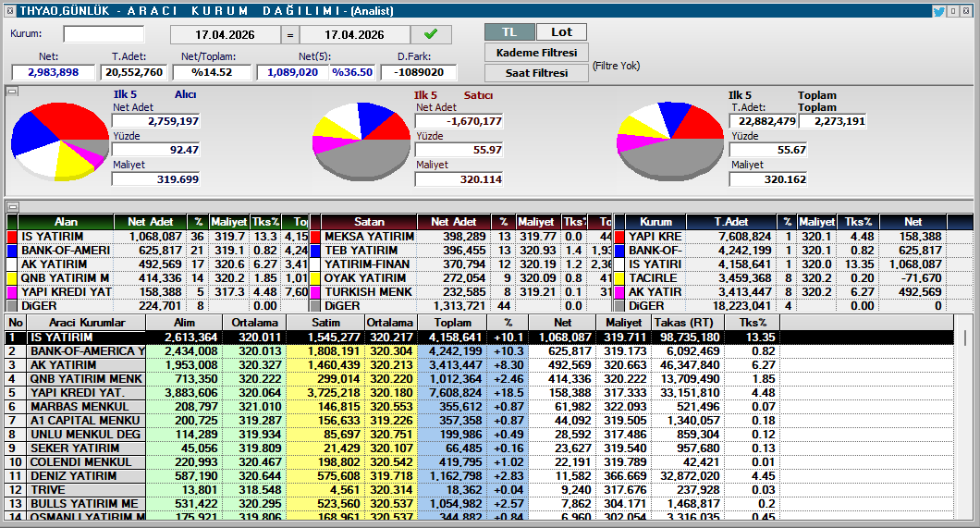Viewport: 980px width, 528px height.
Task: Click sellers Net Adet value -1,670,177
Action: (x=459, y=121)
